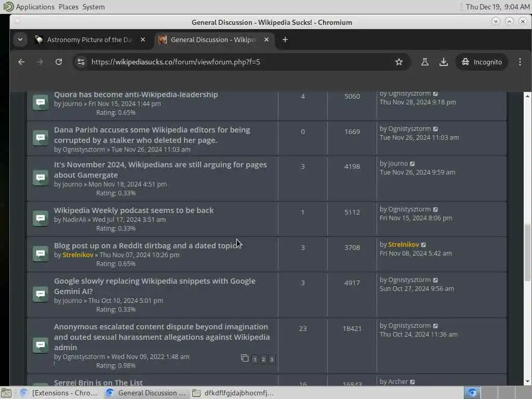Screen dimensions: 532x399
Task: Open Dana Parish accuses Wikipedia editors topic
Action: coord(152,135)
